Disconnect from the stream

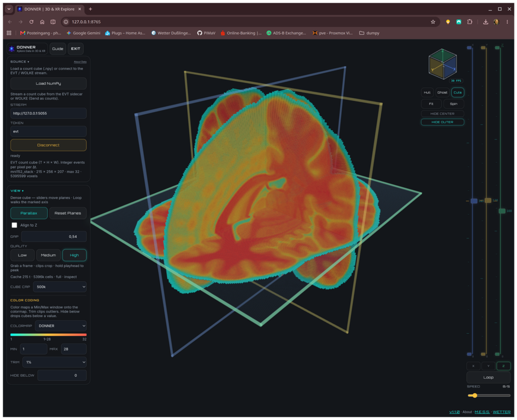coord(48,145)
